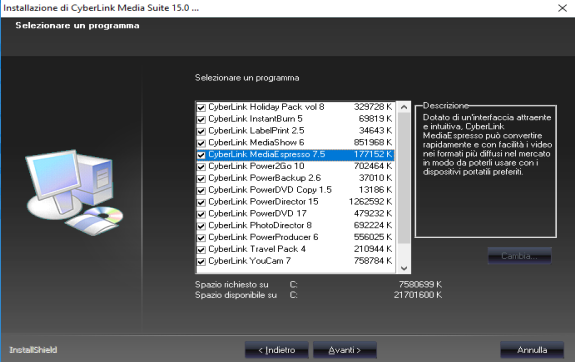575x362 pixels.
Task: Click the computer and disc setup icon
Action: click(74, 192)
